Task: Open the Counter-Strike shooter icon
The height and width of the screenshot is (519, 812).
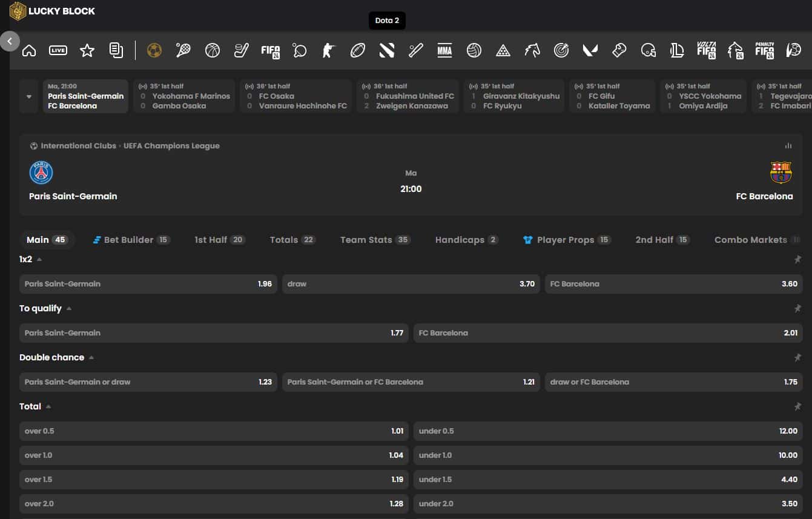Action: [329, 51]
